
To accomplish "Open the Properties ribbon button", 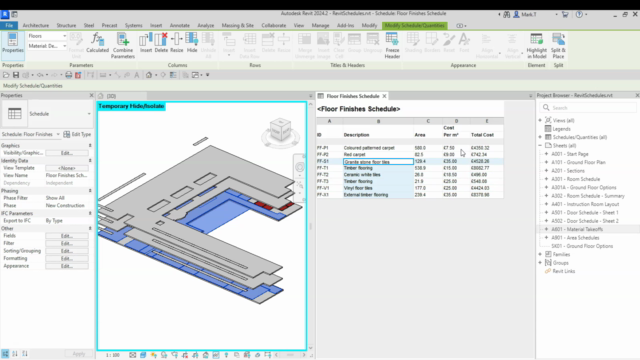I will click(13, 44).
